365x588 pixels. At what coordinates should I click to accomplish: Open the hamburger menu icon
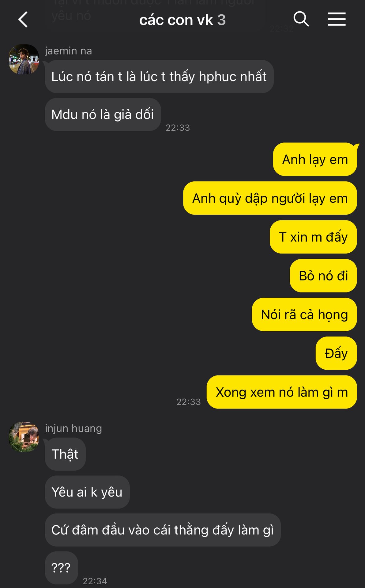(x=337, y=19)
